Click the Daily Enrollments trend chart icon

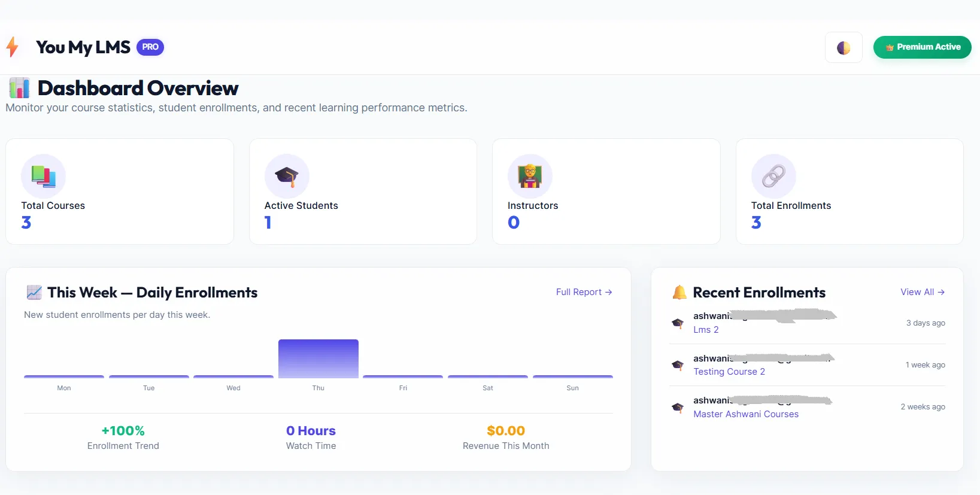point(34,292)
